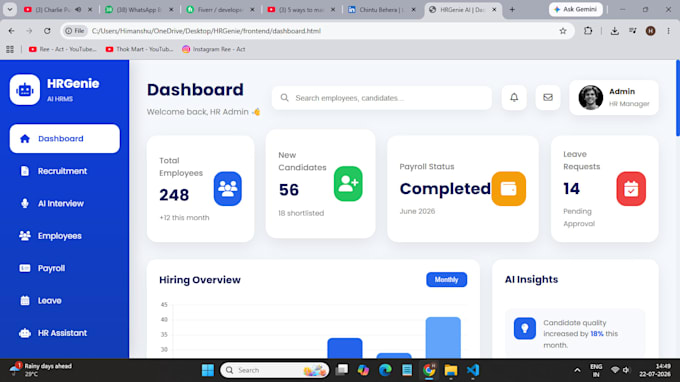The width and height of the screenshot is (680, 382).
Task: Open a new browser tab
Action: [512, 9]
